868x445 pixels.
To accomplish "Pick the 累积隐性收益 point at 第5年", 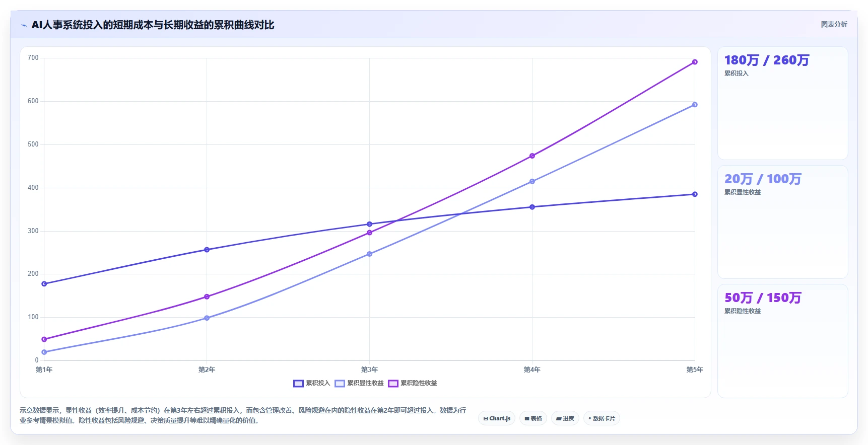I will (695, 62).
